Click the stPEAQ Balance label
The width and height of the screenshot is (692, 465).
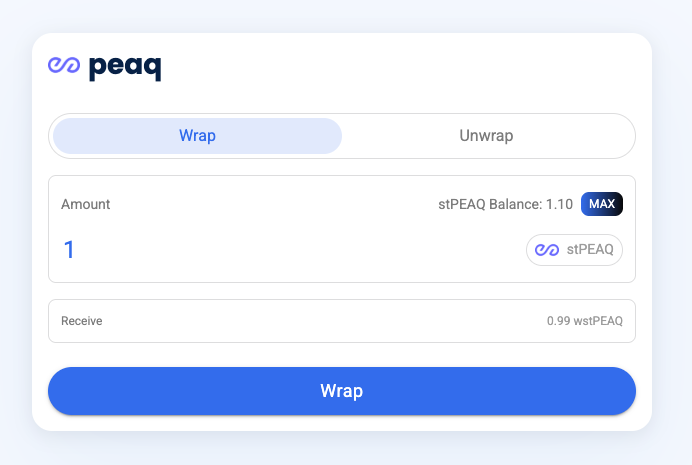(x=490, y=204)
